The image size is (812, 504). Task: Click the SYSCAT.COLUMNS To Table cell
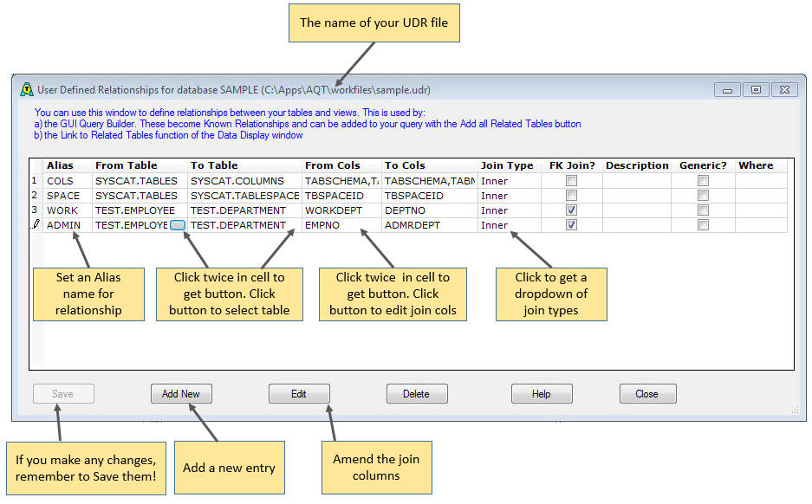(x=245, y=181)
